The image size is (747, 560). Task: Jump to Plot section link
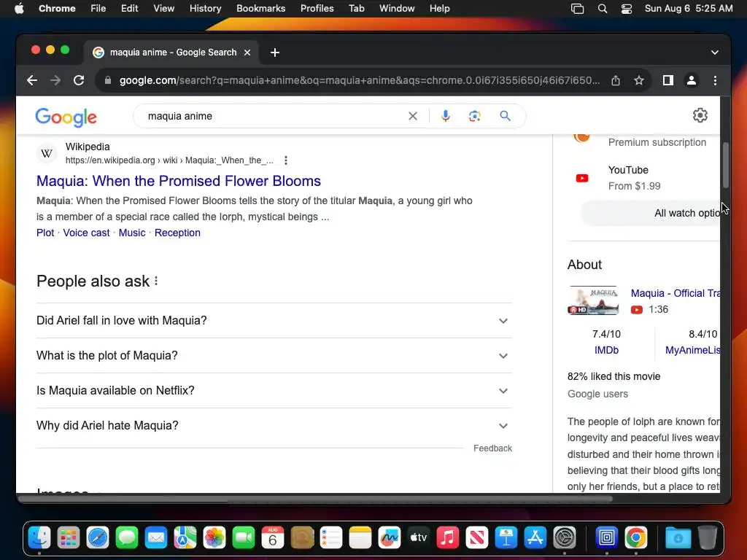[45, 233]
